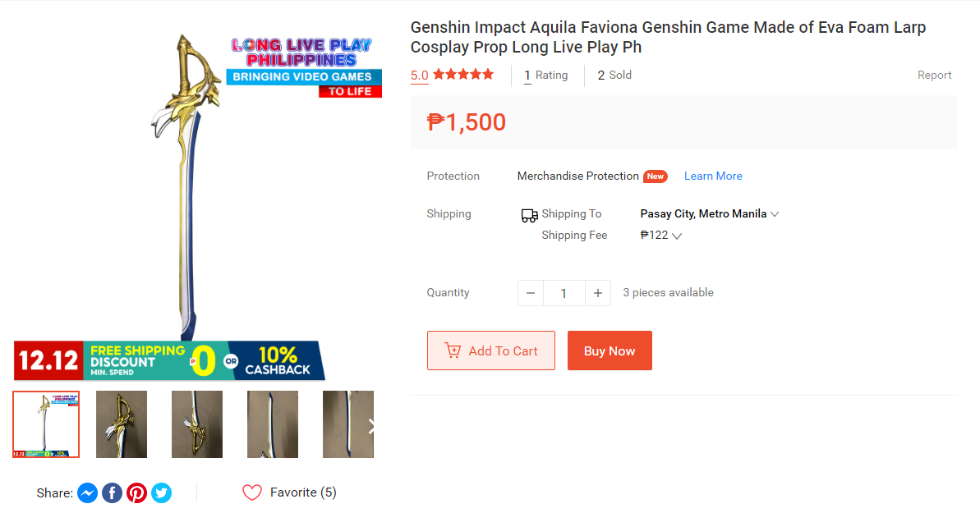Share product on Facebook
The width and height of the screenshot is (980, 513).
coord(113,493)
